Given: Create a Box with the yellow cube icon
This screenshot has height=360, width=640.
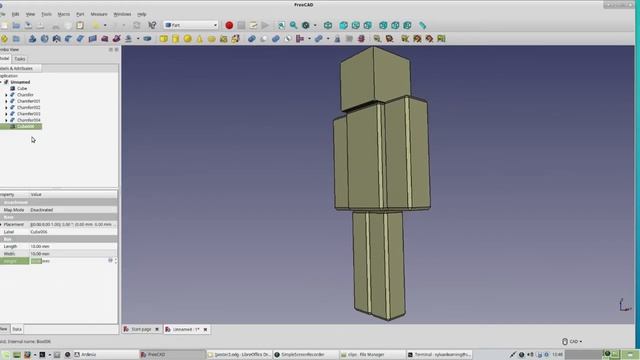Looking at the screenshot, I should pyautogui.click(x=163, y=39).
